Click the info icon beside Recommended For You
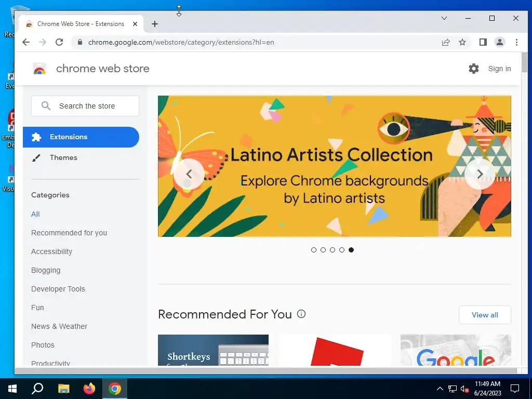 pyautogui.click(x=301, y=314)
